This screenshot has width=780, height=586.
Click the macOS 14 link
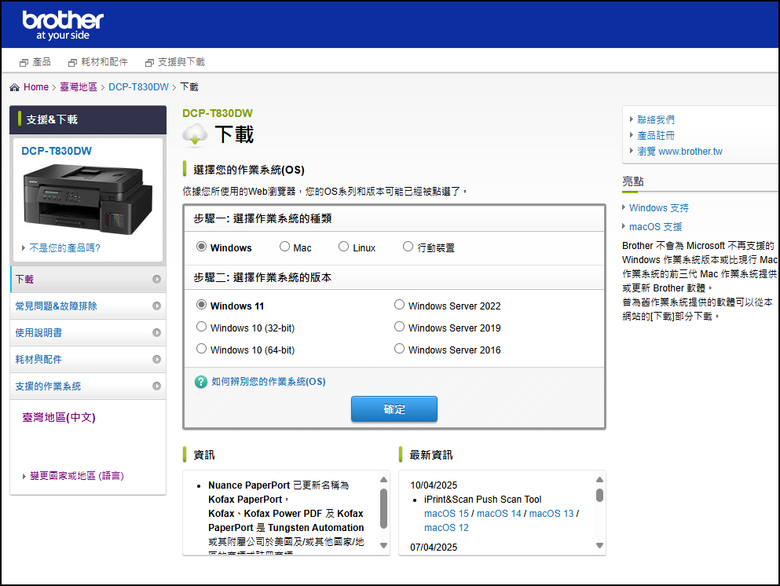[498, 513]
